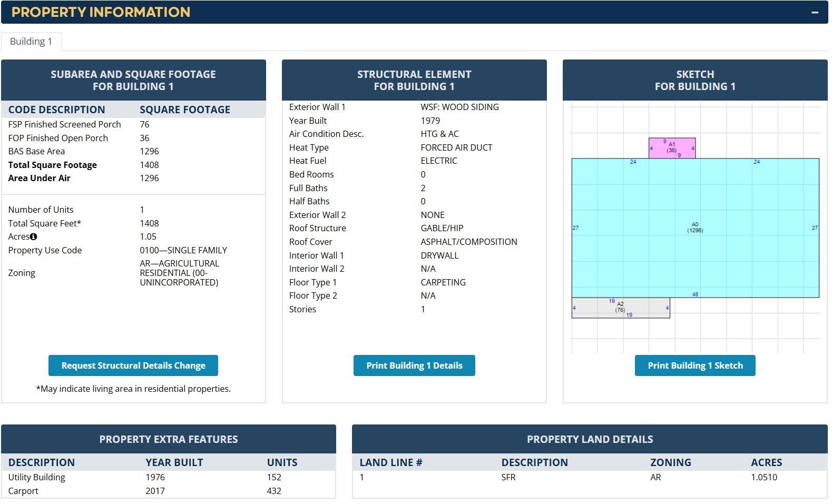Click the Acres column header in Land Details
The height and width of the screenshot is (504, 832).
[x=766, y=462]
